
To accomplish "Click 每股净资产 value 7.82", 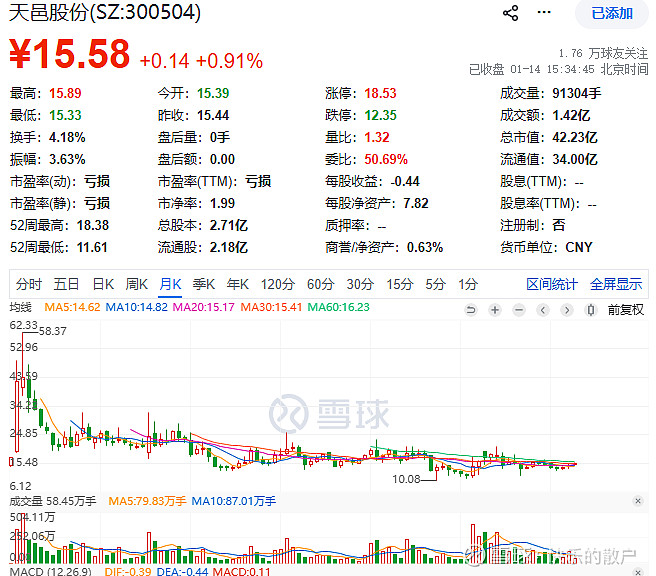I will click(x=416, y=203).
